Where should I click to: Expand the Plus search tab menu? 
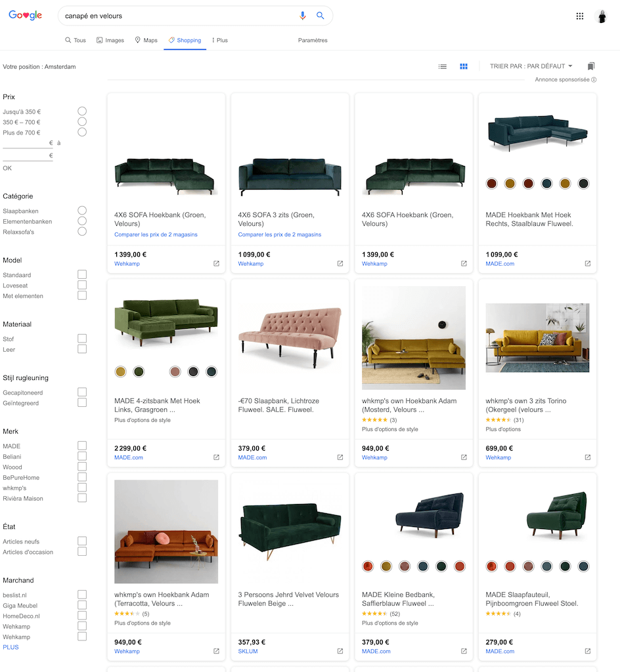[219, 41]
